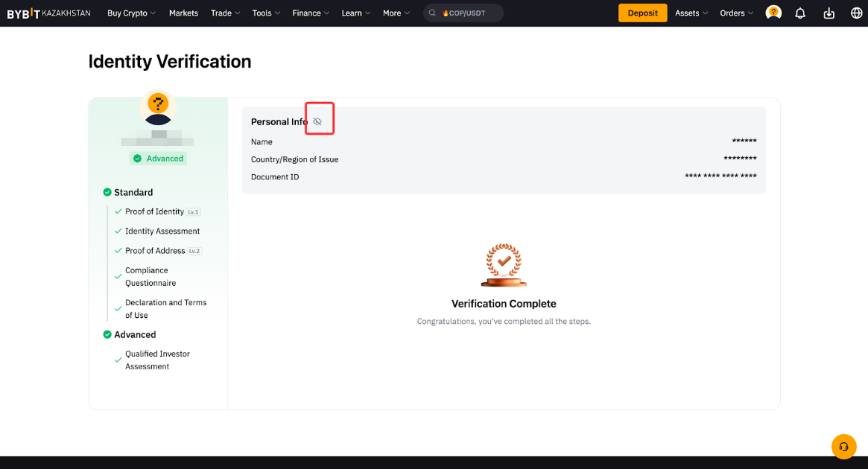The width and height of the screenshot is (868, 469).
Task: Click the search magnifier icon
Action: [x=432, y=13]
